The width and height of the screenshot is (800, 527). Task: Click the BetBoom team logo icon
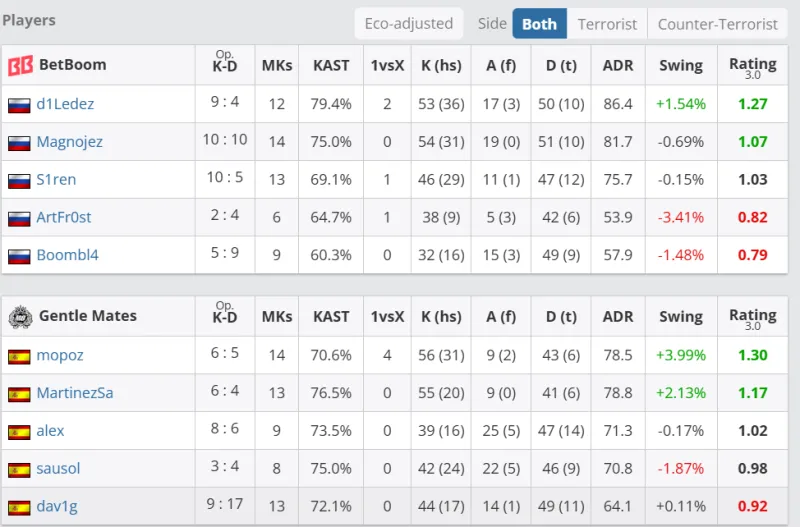click(x=20, y=66)
